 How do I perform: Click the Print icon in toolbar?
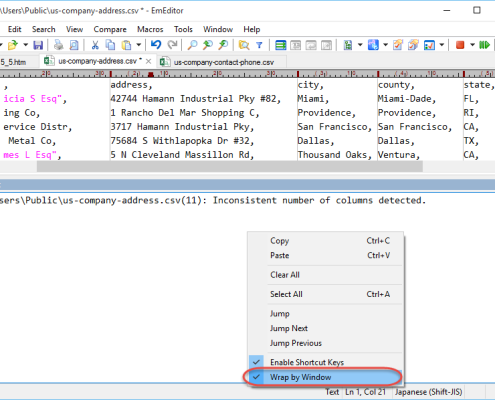point(59,45)
